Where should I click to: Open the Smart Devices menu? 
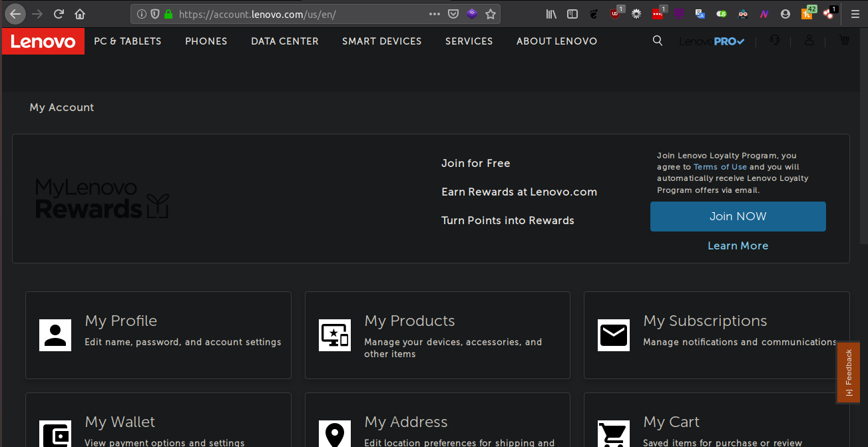tap(382, 41)
